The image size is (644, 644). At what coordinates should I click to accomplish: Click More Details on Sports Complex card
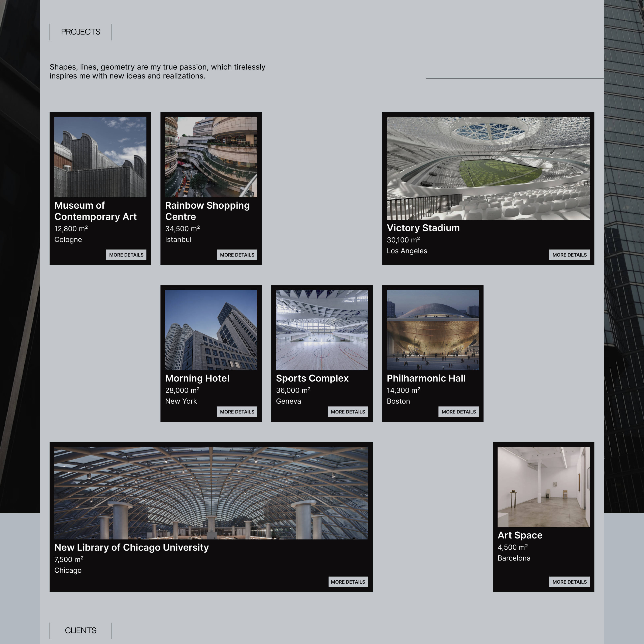[348, 412]
